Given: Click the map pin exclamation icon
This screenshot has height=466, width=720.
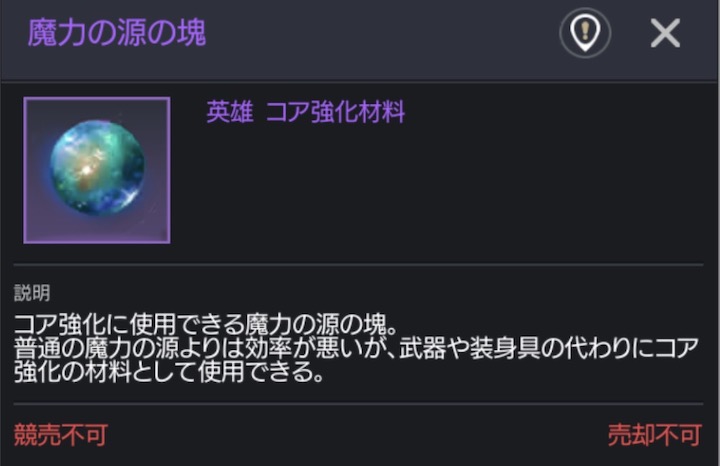Looking at the screenshot, I should click(x=585, y=33).
